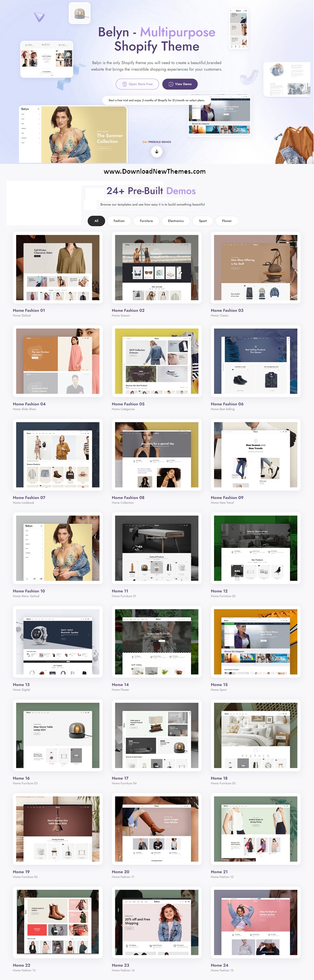Viewport: 314px width, 980px height.
Task: Open Home 17 furniture demo thumbnail
Action: click(x=157, y=736)
